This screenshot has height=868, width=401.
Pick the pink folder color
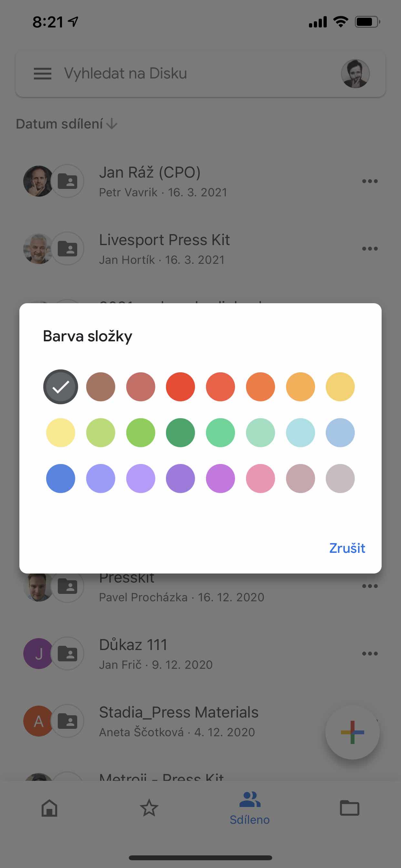tap(261, 479)
